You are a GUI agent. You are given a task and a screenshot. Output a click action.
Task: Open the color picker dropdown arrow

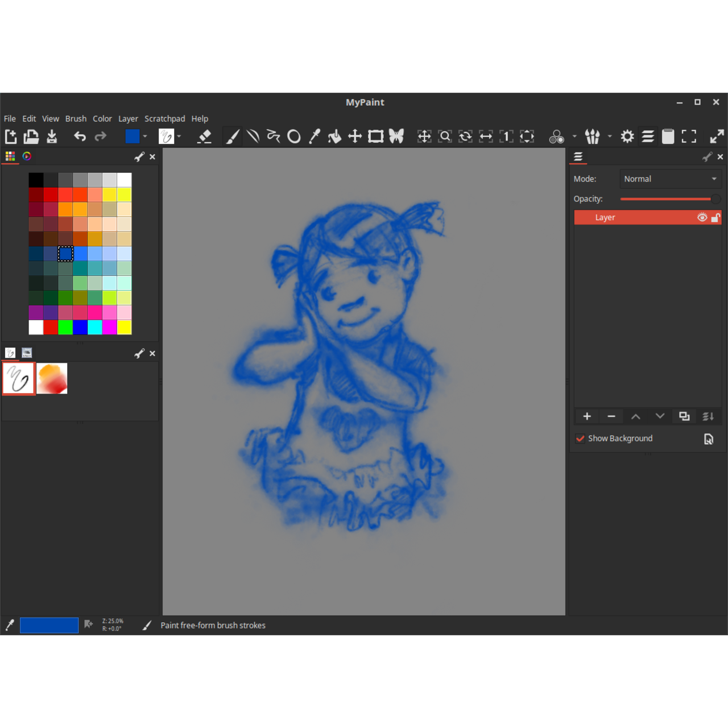(x=146, y=136)
